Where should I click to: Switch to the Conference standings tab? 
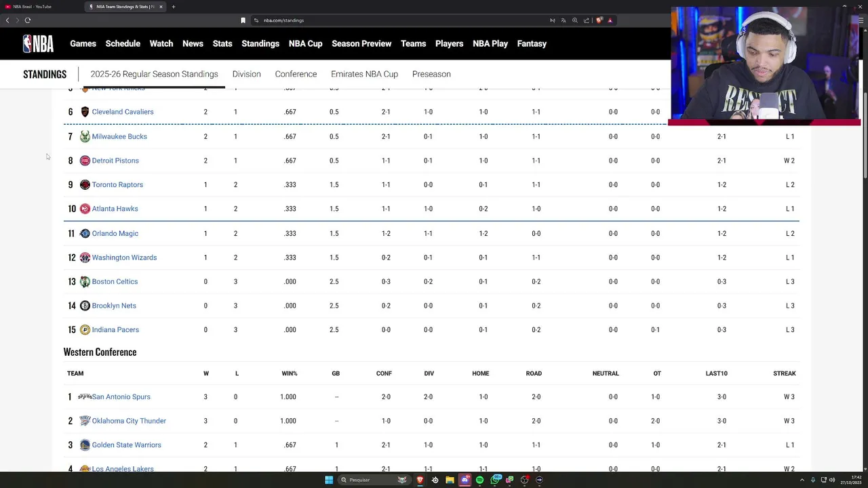[x=296, y=74]
